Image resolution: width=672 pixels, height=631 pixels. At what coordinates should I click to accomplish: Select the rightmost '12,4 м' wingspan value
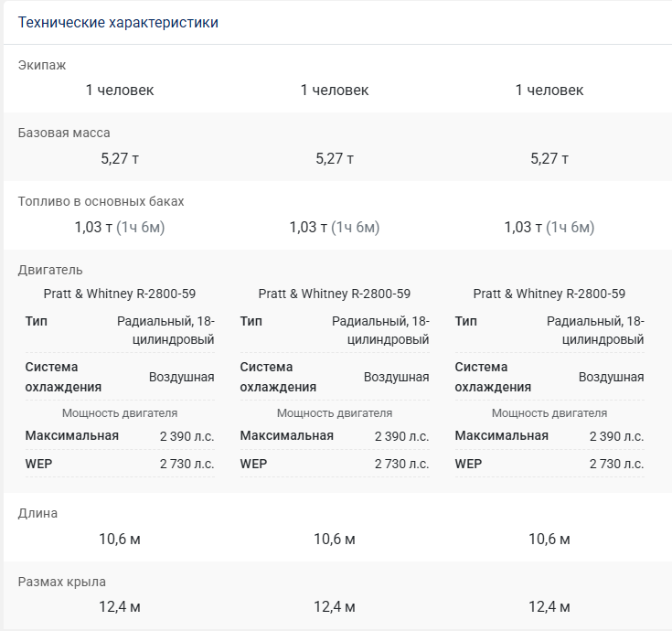(549, 606)
